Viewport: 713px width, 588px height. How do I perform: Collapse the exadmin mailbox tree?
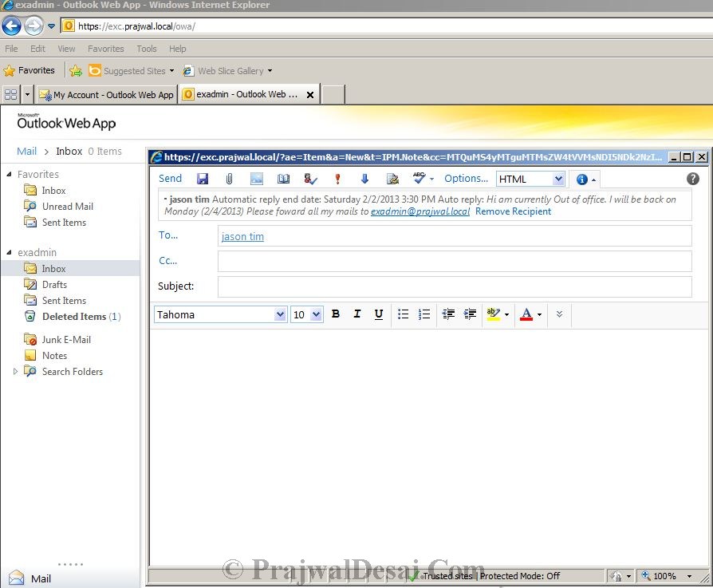coord(9,252)
